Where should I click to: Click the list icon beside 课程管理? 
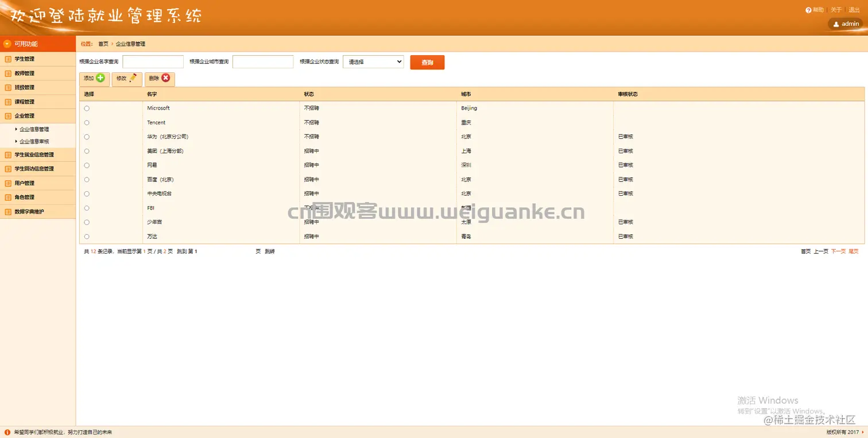[8, 102]
